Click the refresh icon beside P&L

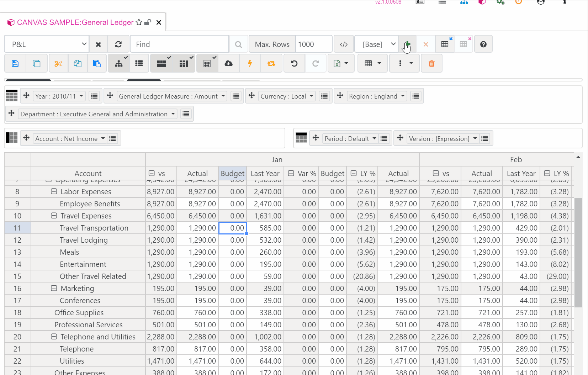118,44
